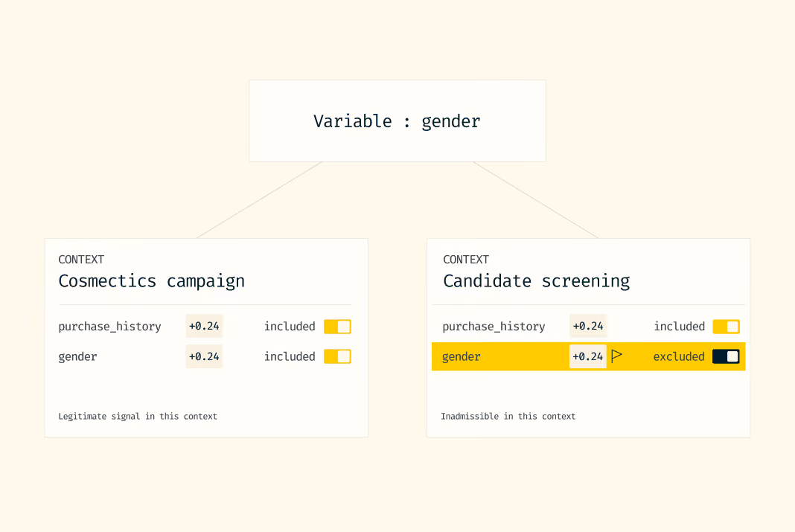Click gender +0.24 value in Cosmetics campaign
The height and width of the screenshot is (532, 795).
204,356
